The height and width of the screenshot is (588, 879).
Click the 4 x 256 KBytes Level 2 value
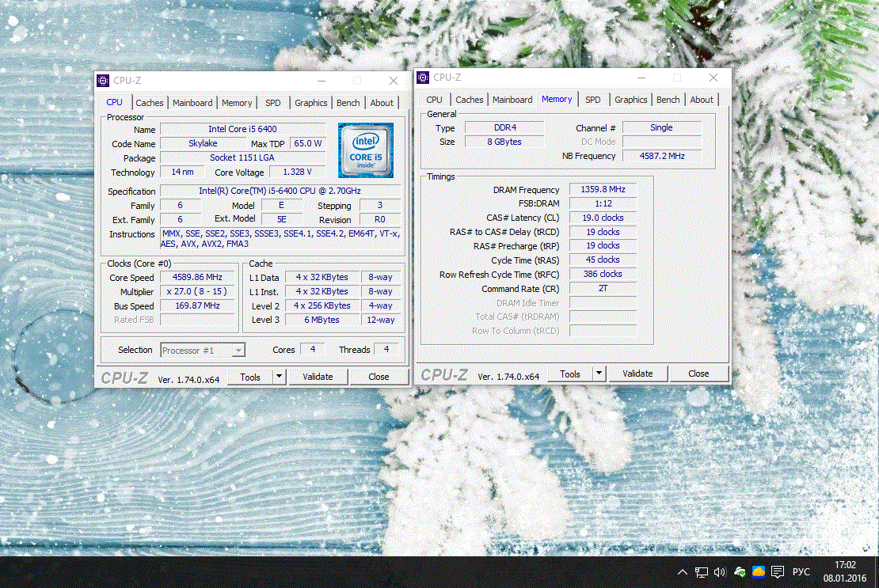(322, 305)
